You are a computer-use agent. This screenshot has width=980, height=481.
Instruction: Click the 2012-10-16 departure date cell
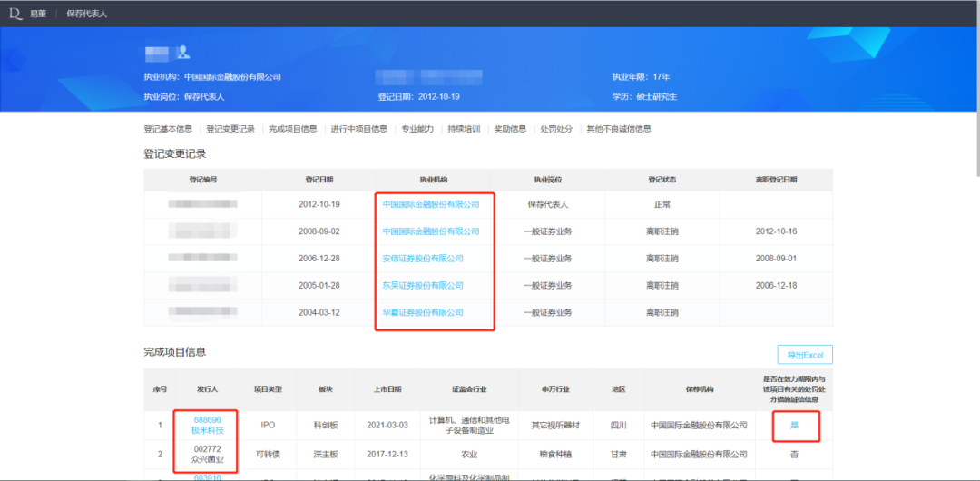[x=776, y=231]
